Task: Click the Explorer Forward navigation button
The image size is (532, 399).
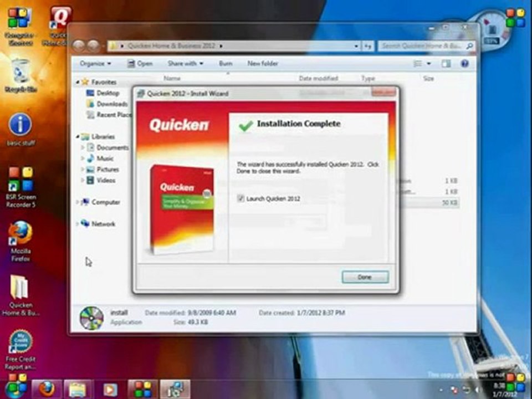Action: pyautogui.click(x=93, y=45)
